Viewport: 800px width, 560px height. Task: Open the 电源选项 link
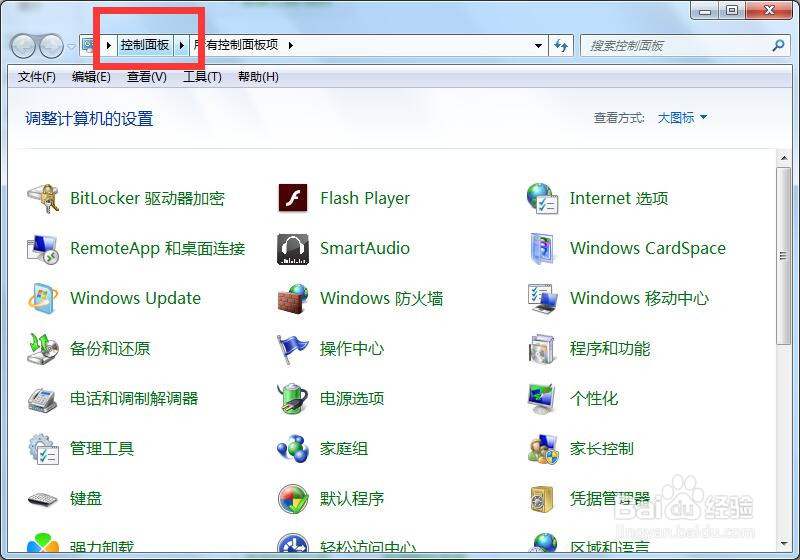coord(352,398)
